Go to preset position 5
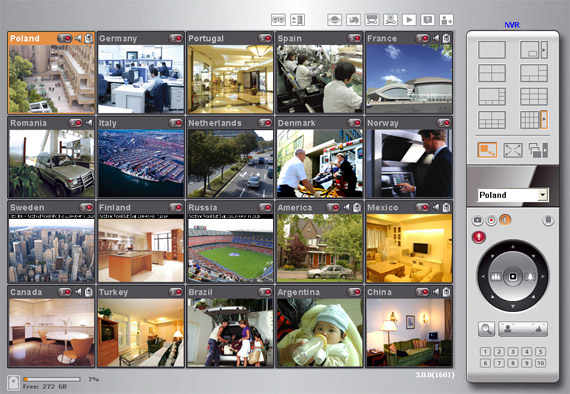The height and width of the screenshot is (394, 570). coord(541,351)
